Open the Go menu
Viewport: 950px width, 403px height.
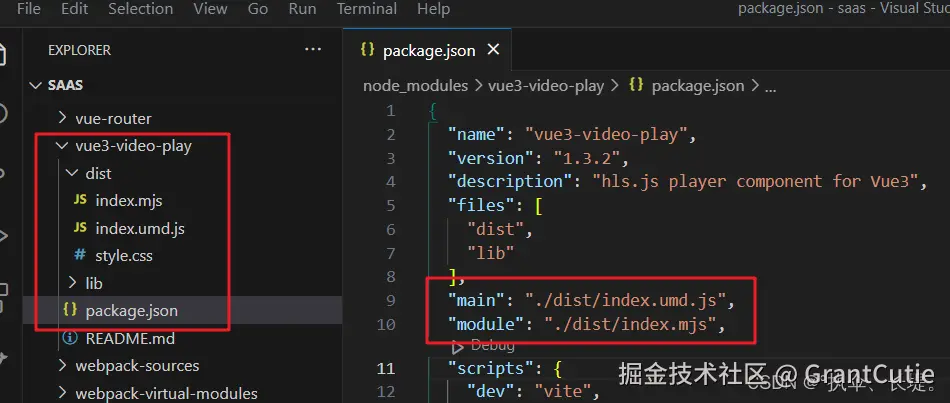tap(258, 9)
